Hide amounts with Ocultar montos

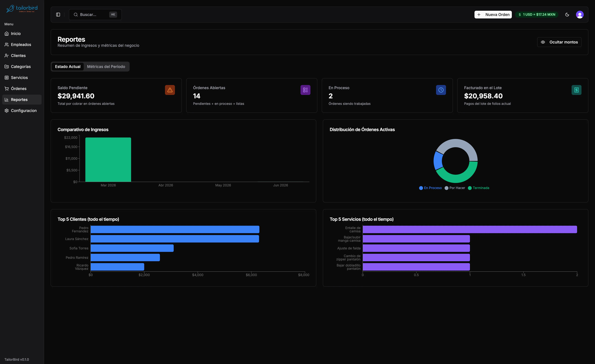[x=559, y=42]
